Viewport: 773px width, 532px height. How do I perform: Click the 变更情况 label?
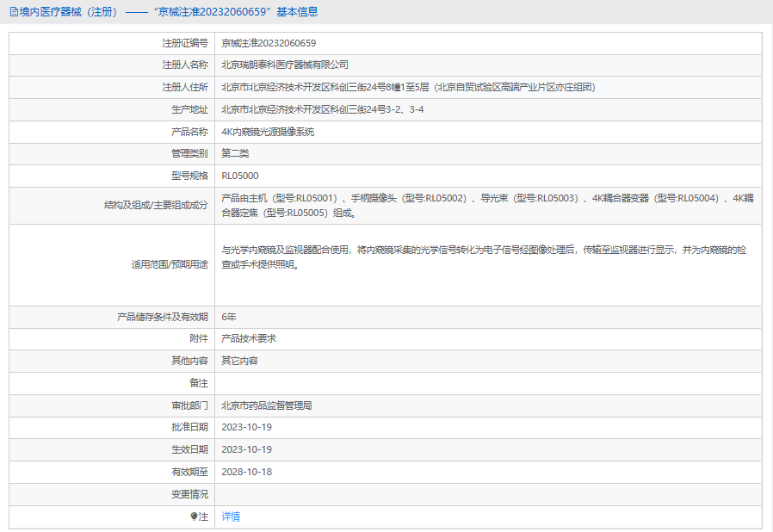click(x=189, y=494)
